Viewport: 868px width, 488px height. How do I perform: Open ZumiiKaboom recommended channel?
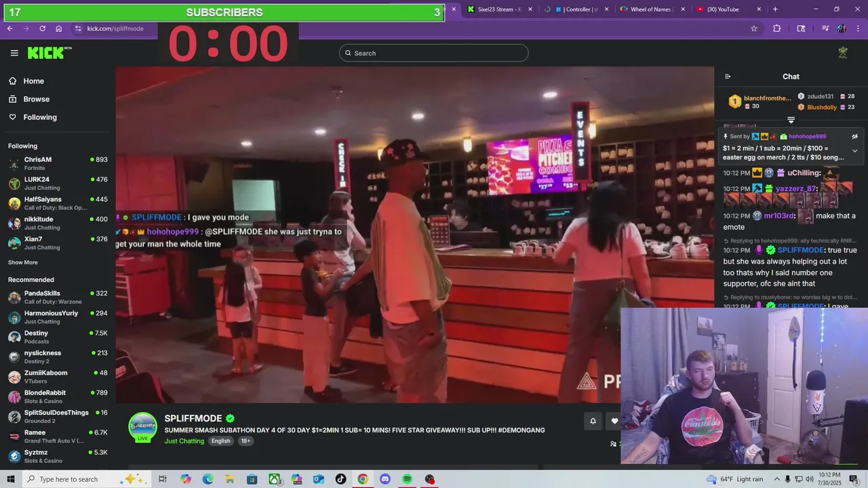pyautogui.click(x=58, y=376)
